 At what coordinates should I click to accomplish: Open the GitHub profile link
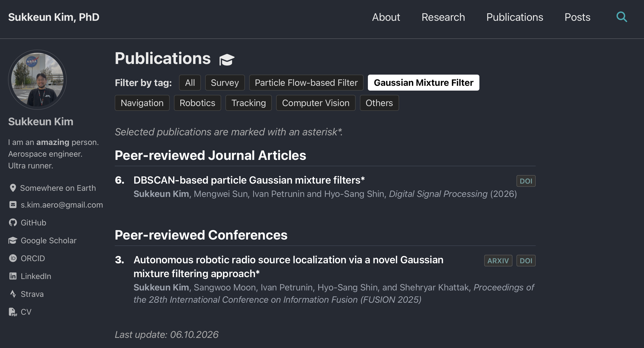pos(34,222)
